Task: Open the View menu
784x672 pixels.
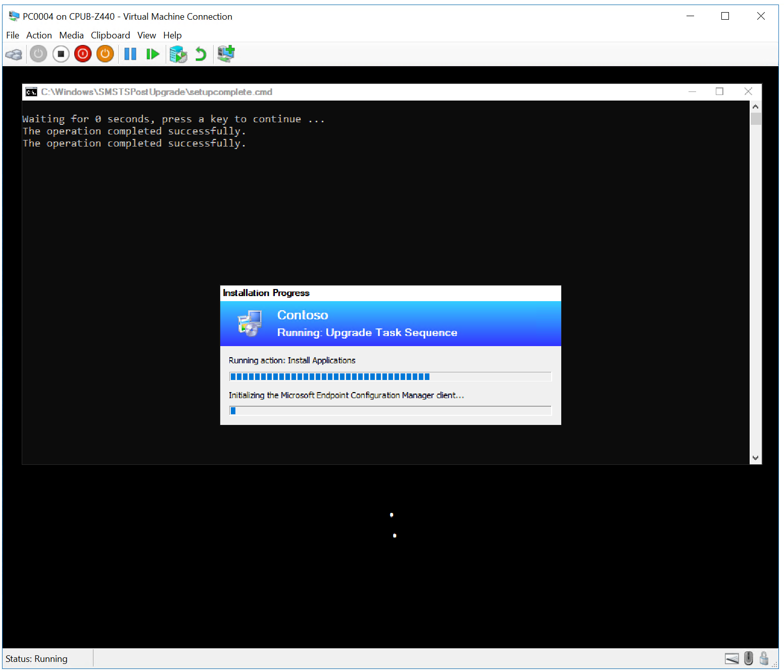Action: 146,35
